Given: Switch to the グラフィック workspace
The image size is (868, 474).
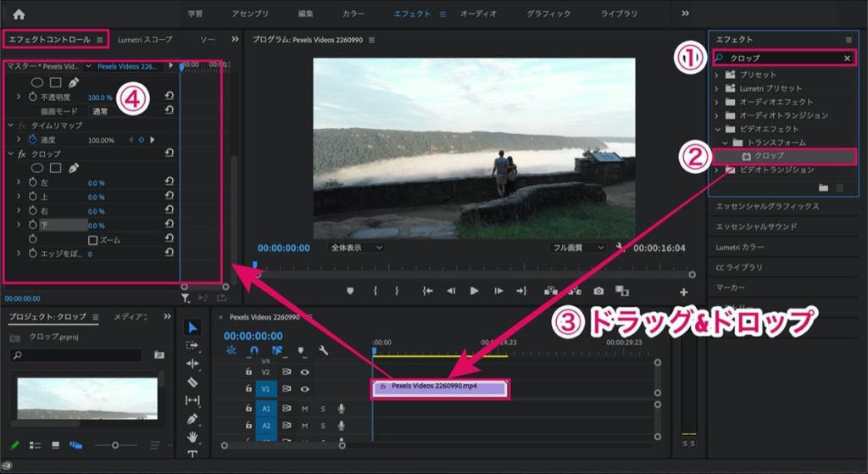Looking at the screenshot, I should (x=548, y=14).
